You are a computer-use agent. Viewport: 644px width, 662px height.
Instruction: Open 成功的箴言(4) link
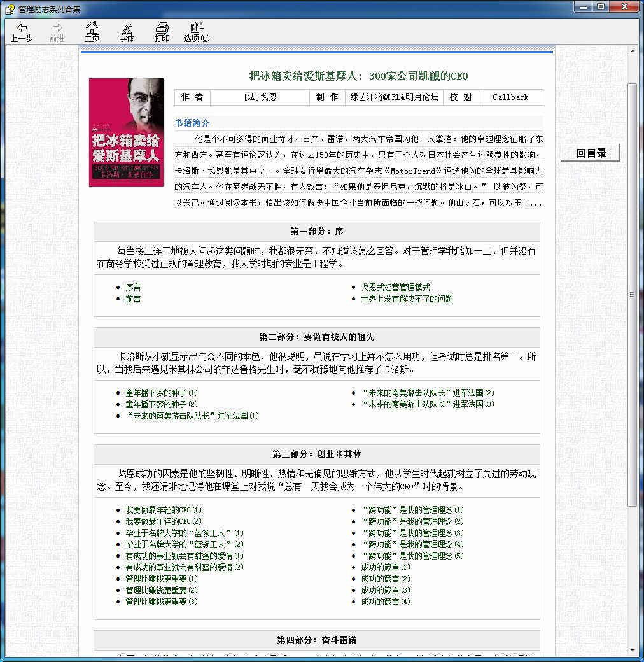[386, 601]
